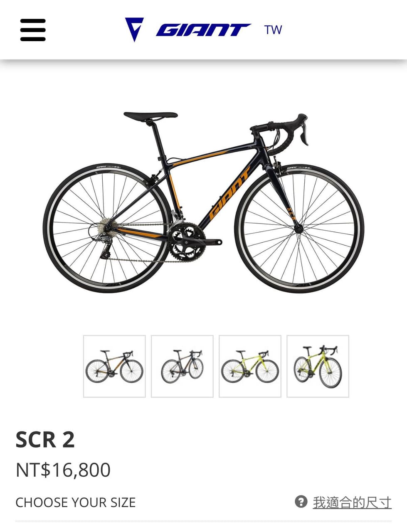Click the front wheel in the main photo
The image size is (407, 532).
(299, 229)
